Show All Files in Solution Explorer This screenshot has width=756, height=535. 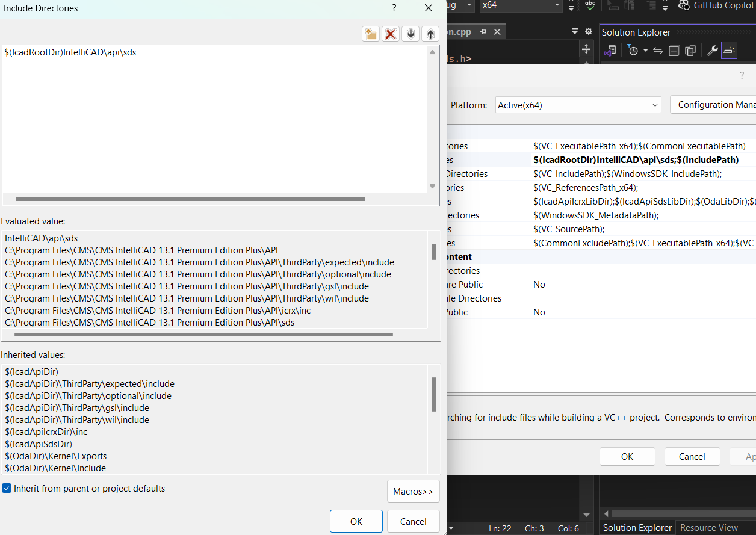click(690, 51)
